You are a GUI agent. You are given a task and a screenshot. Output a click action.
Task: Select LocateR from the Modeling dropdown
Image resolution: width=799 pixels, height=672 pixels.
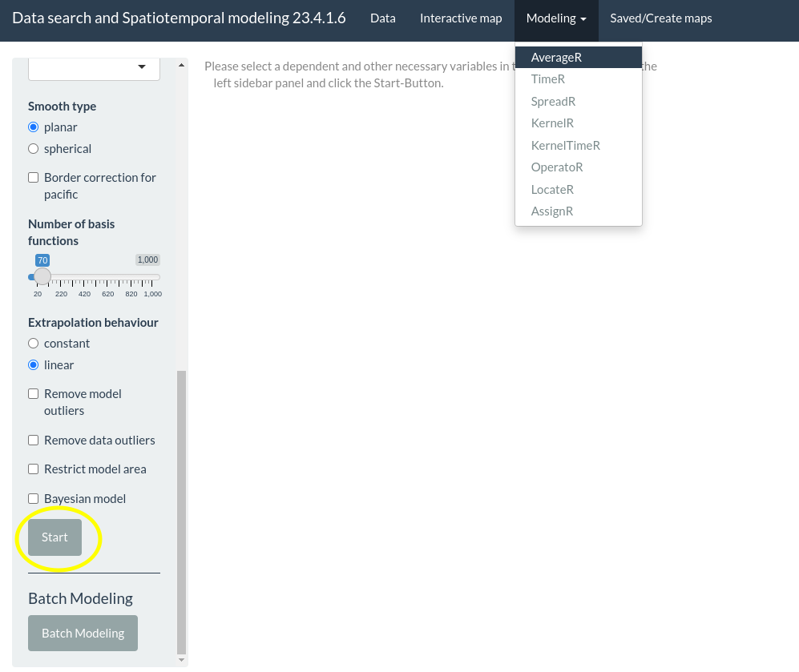click(x=552, y=189)
